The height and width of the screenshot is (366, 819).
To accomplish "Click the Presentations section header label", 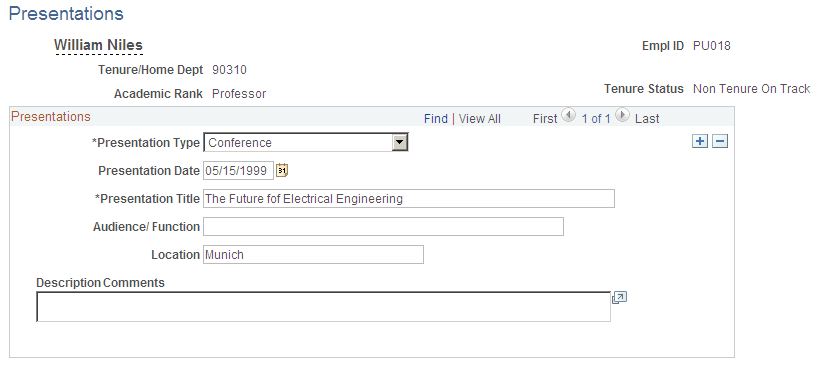I will click(x=51, y=116).
